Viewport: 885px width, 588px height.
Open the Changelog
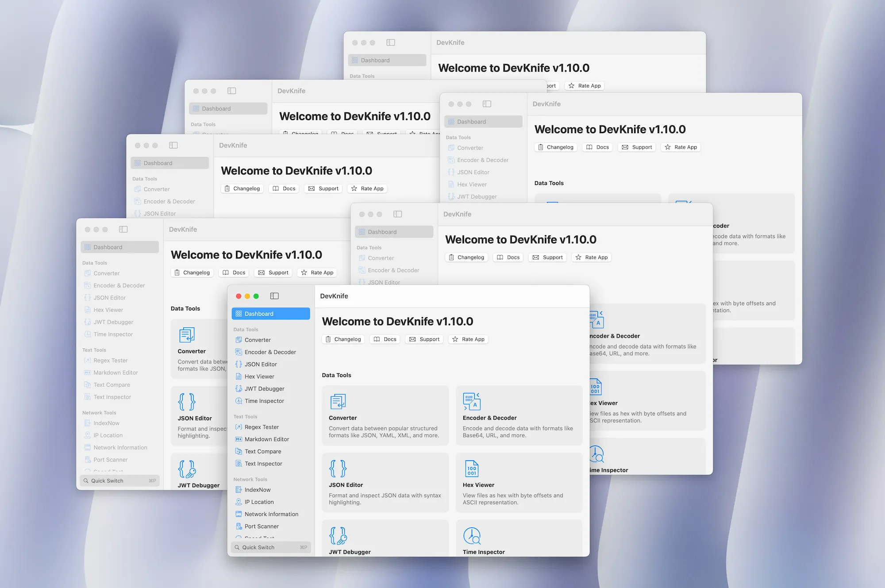click(343, 339)
